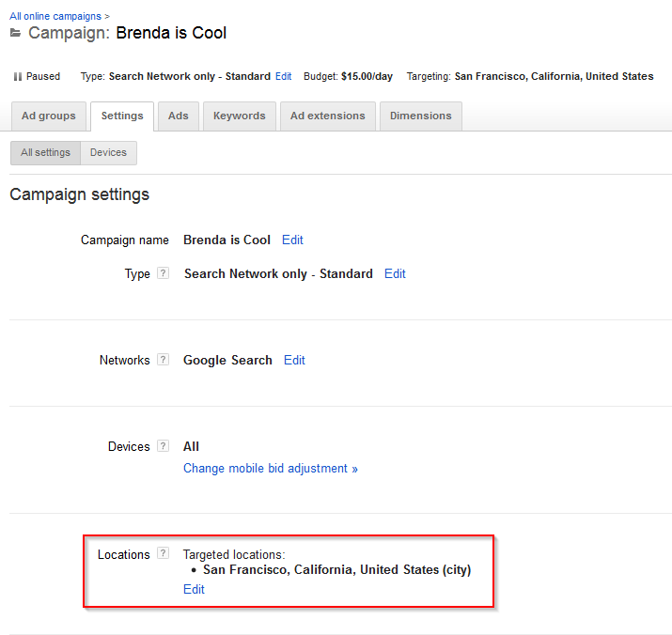Switch to the Devices sub-tab button
This screenshot has height=635, width=672.
coord(108,153)
